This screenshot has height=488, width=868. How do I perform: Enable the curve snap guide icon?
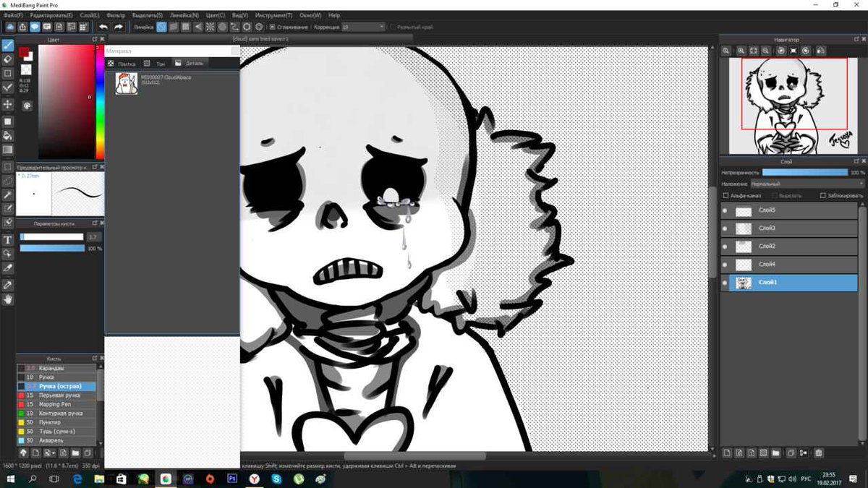pyautogui.click(x=234, y=27)
